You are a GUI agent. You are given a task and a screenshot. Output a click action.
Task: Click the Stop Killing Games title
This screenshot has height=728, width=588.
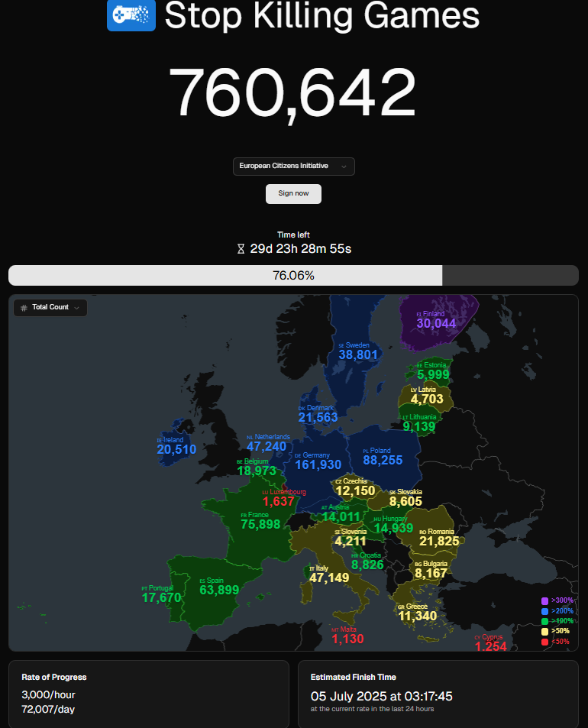tap(322, 15)
